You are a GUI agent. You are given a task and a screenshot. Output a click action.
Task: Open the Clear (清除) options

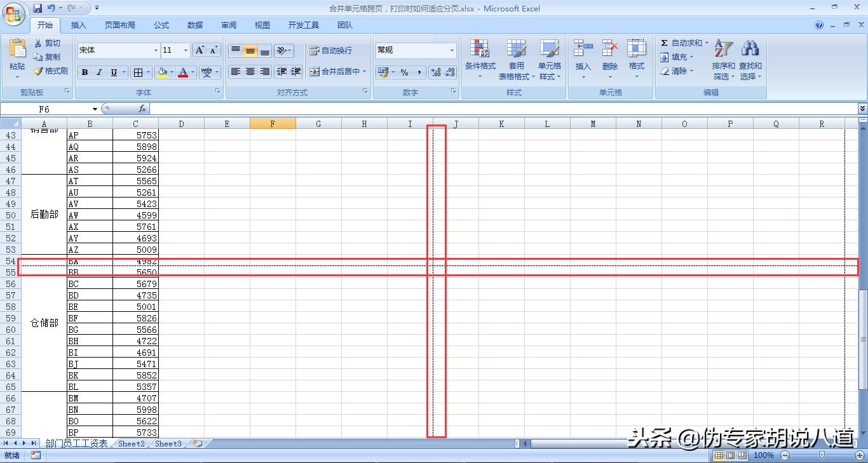(676, 71)
